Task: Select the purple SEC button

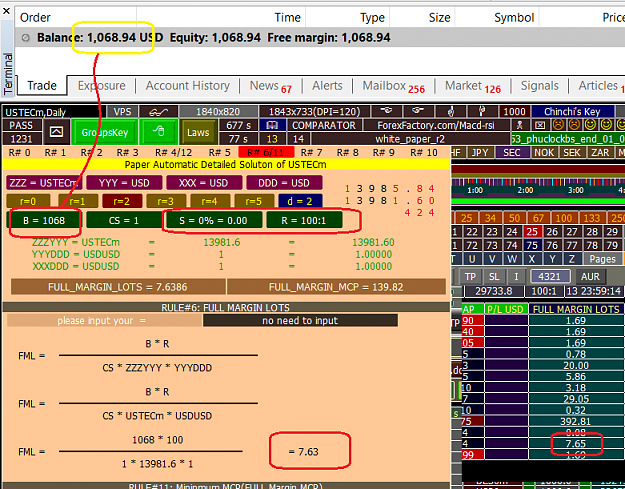Action: [x=512, y=152]
